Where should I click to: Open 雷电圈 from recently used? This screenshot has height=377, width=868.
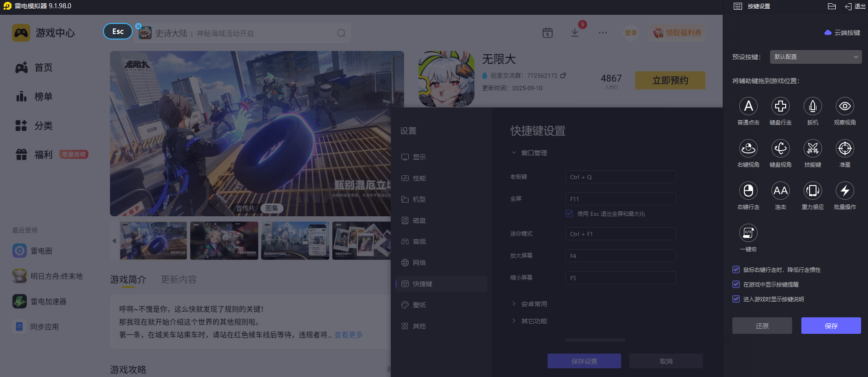click(x=32, y=251)
